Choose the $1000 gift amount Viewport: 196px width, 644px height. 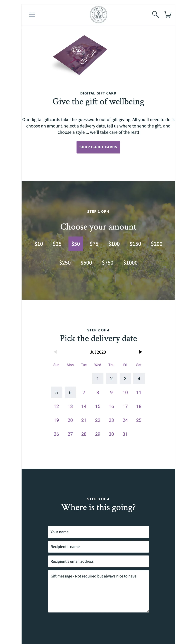tap(130, 263)
